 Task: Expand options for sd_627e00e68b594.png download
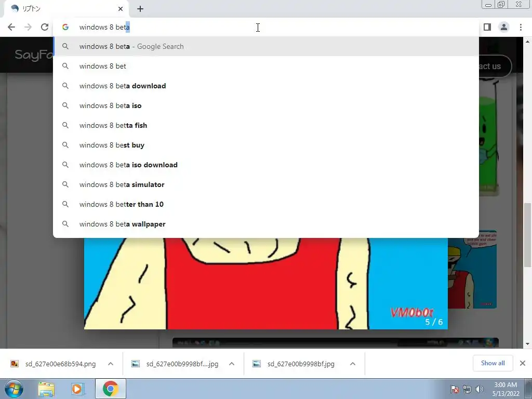111,364
